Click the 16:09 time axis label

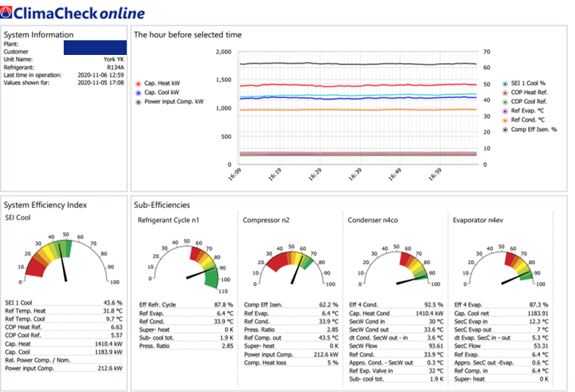(x=234, y=174)
